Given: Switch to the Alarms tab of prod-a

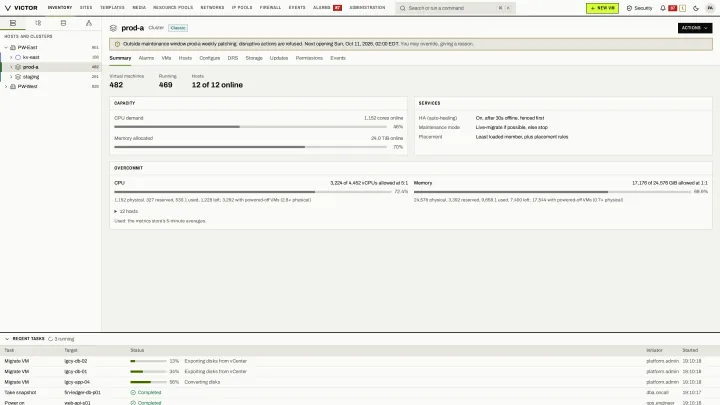Looking at the screenshot, I should coord(146,58).
